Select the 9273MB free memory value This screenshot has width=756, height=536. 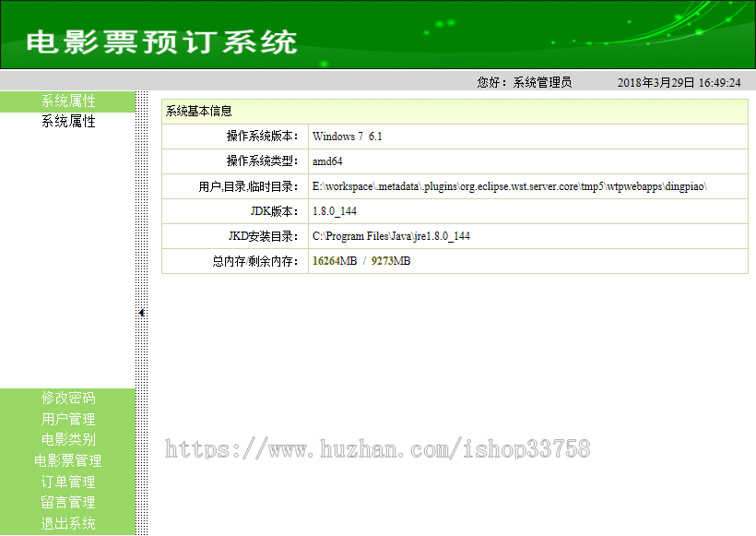click(x=391, y=261)
